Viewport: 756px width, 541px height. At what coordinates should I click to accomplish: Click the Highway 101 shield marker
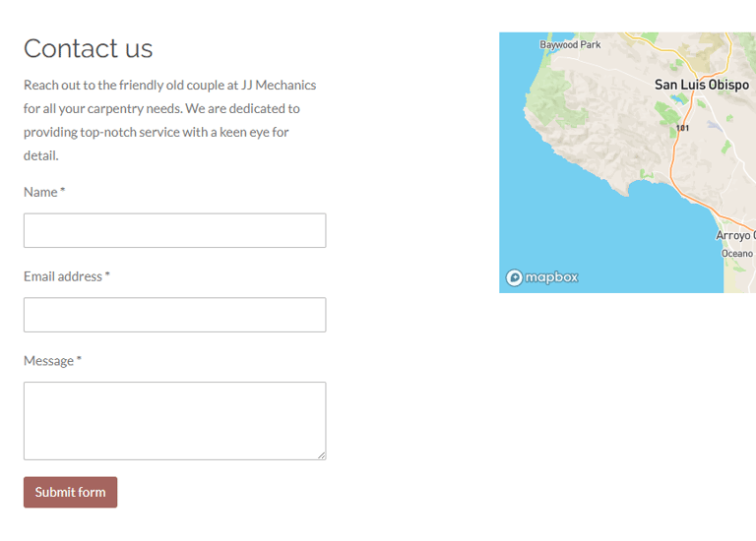(x=682, y=128)
